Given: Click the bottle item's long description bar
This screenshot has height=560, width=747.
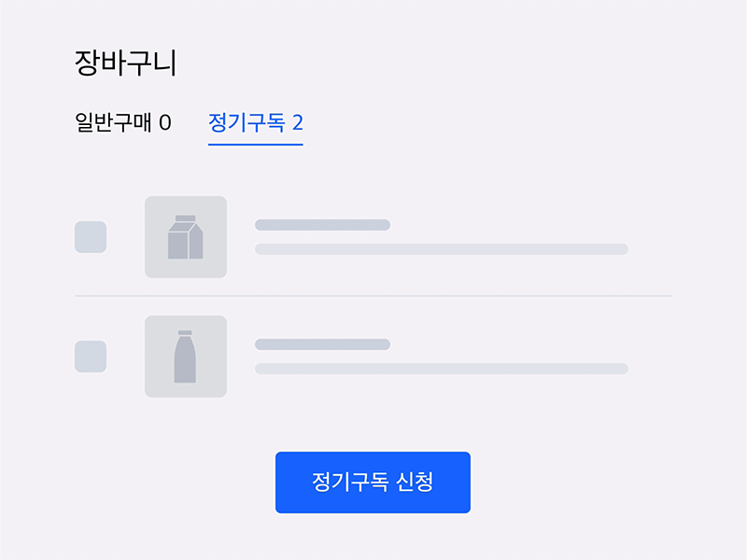Looking at the screenshot, I should [x=442, y=369].
